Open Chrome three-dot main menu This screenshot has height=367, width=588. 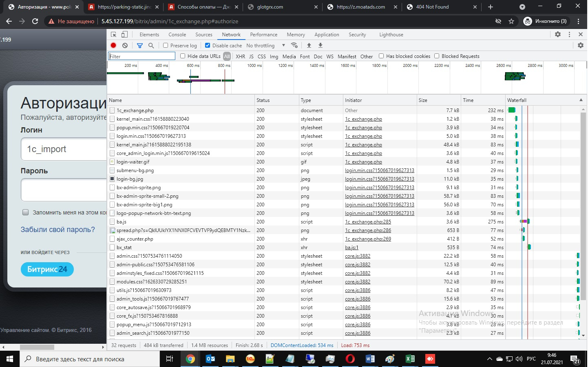[x=579, y=21]
